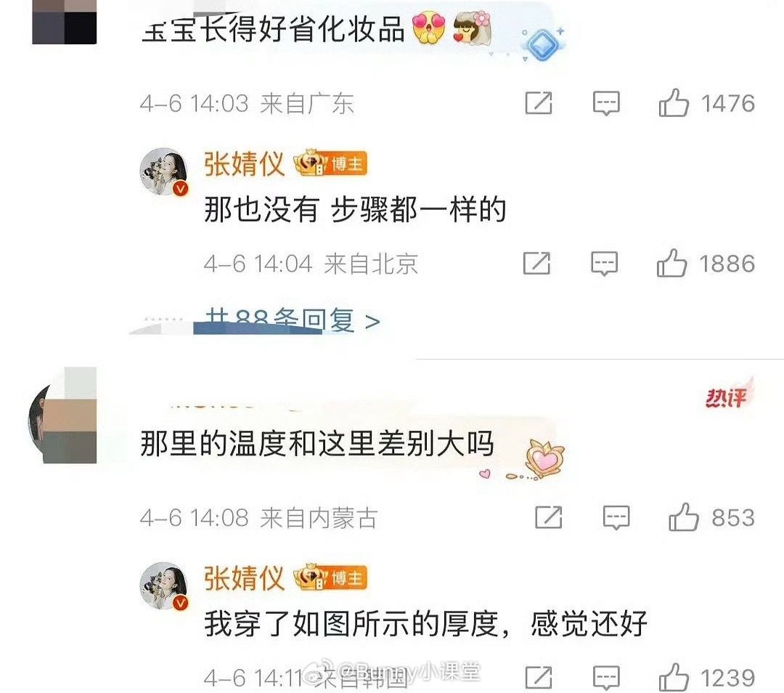Open 张婧仪 profile from second reply name
Screen dimensions: 784x693
pos(244,578)
